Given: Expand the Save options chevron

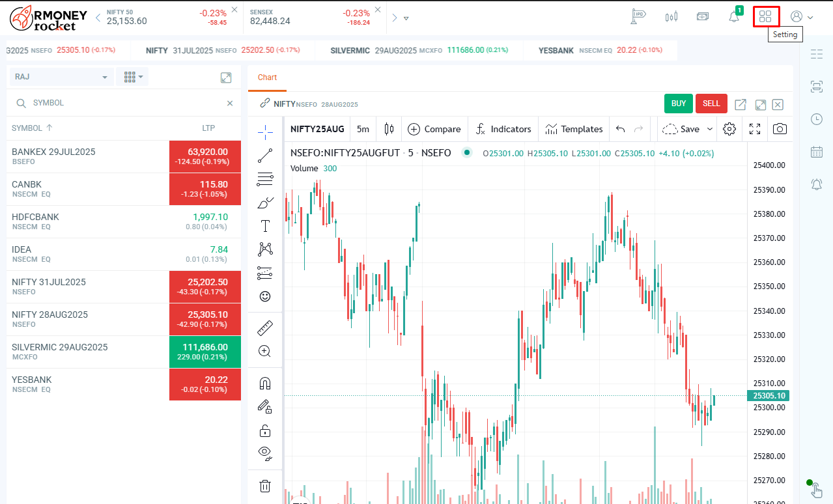Looking at the screenshot, I should coord(710,129).
